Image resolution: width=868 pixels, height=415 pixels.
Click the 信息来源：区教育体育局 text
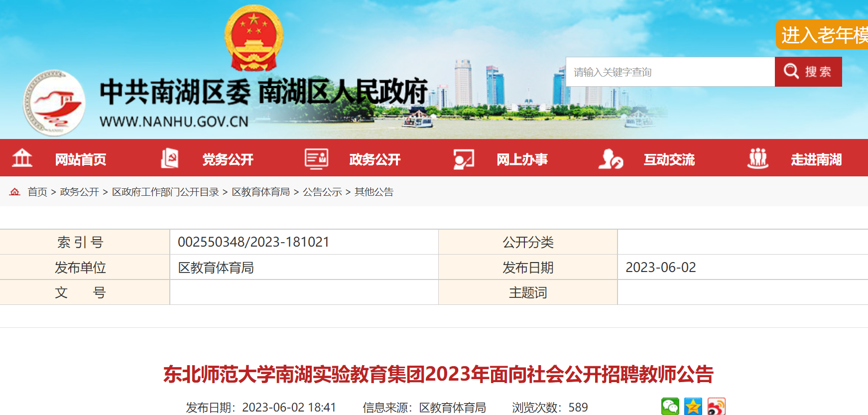(x=424, y=408)
